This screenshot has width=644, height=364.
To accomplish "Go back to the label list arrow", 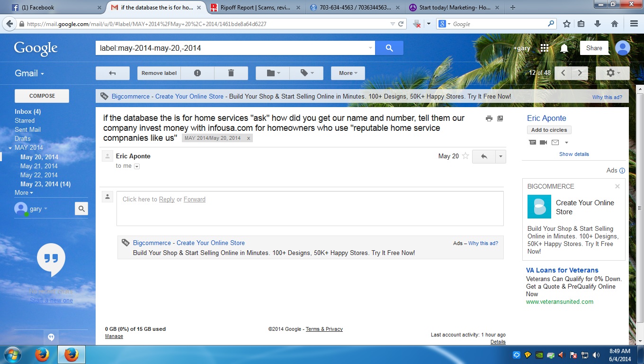I will tap(113, 73).
